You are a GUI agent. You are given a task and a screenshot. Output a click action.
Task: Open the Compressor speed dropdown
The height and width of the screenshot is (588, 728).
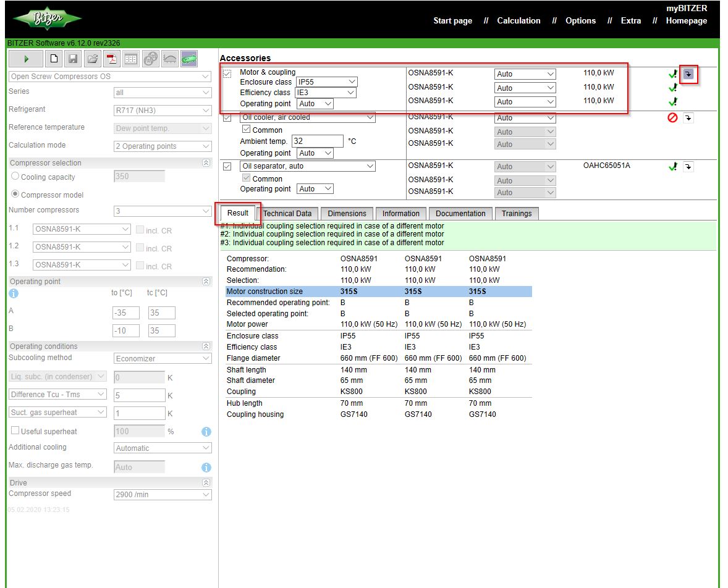coord(163,495)
